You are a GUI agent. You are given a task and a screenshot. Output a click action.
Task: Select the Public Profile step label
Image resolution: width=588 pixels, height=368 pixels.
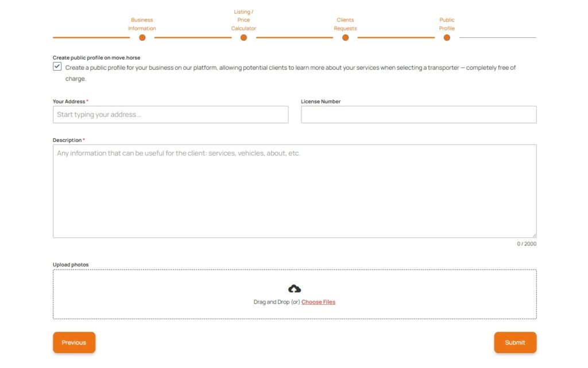pyautogui.click(x=447, y=24)
